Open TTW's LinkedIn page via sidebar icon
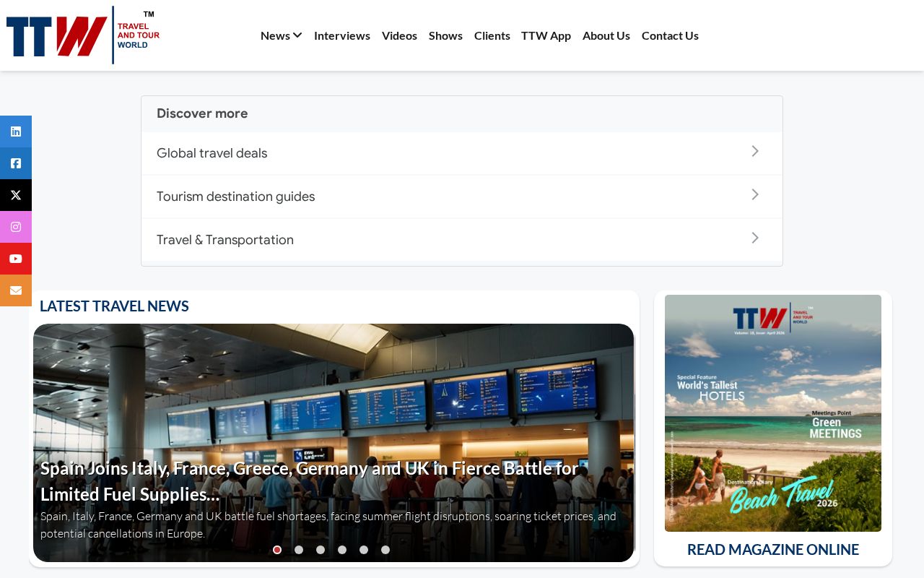Viewport: 924px width, 578px height. [16, 131]
